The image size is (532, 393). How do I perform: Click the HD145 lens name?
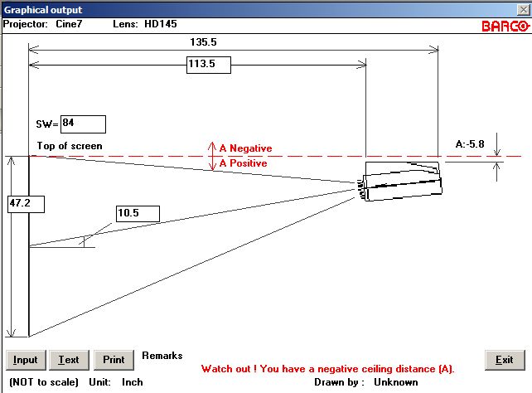click(x=161, y=24)
